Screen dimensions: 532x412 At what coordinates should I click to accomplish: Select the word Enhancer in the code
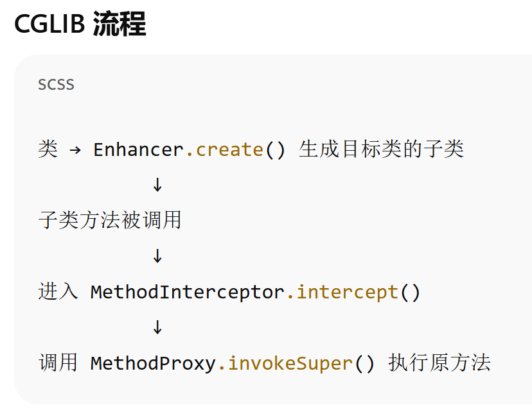tap(139, 150)
